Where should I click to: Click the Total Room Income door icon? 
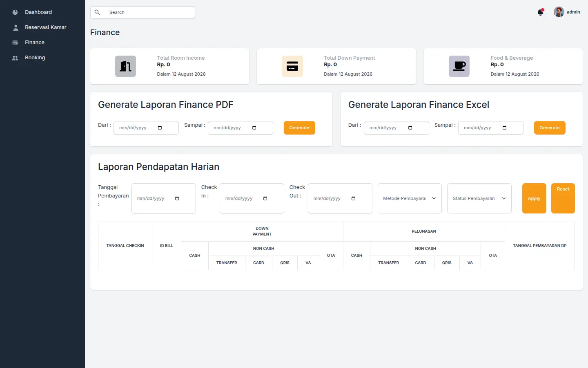point(125,66)
